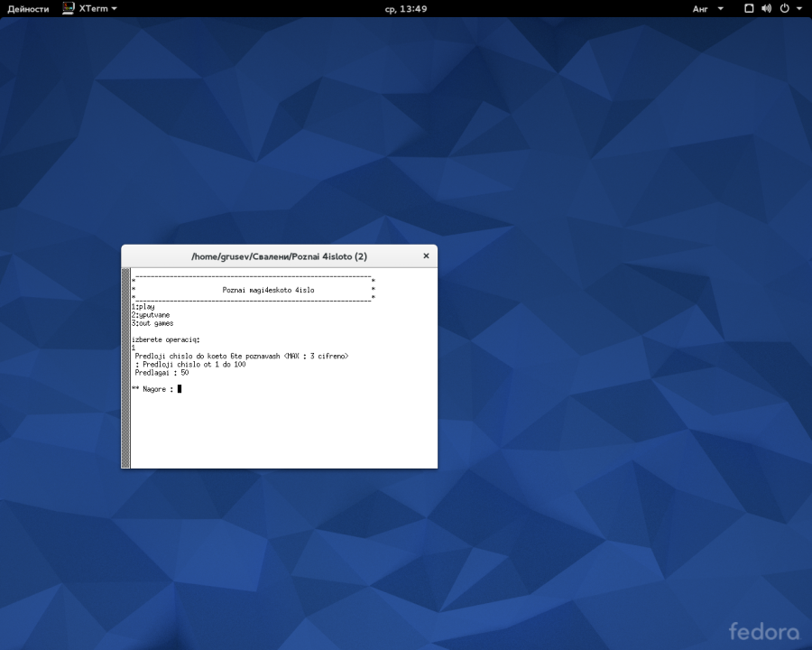
Task: Expand the system menu arrow beside power
Action: coord(799,9)
